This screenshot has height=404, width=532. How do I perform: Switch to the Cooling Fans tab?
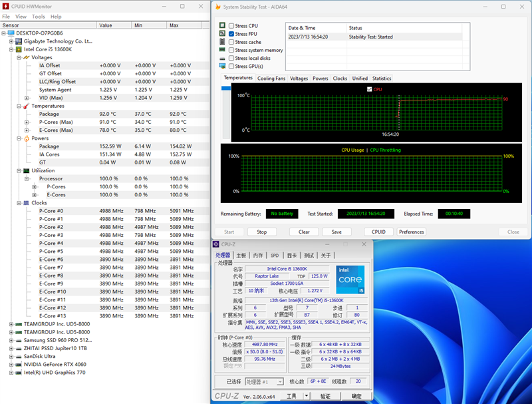271,79
